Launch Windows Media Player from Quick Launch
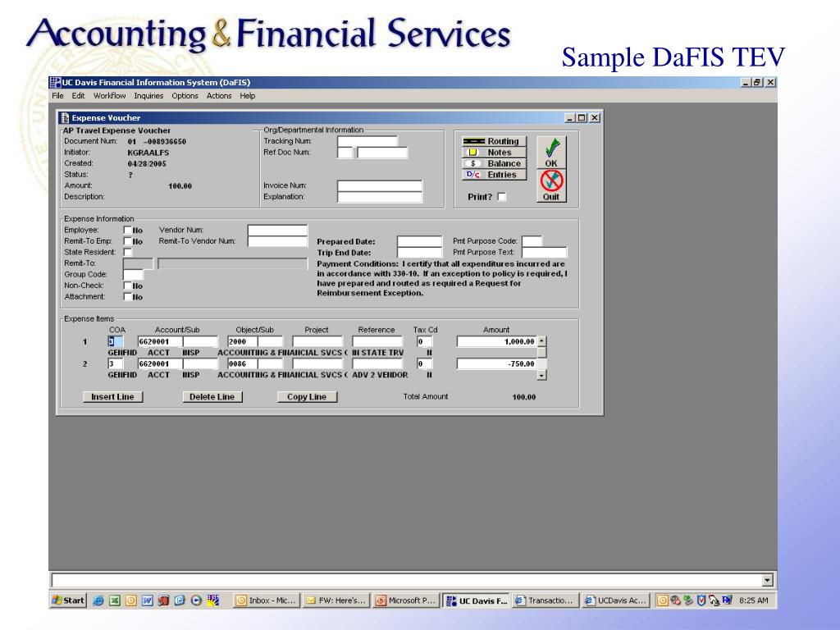This screenshot has height=630, width=840. [196, 600]
